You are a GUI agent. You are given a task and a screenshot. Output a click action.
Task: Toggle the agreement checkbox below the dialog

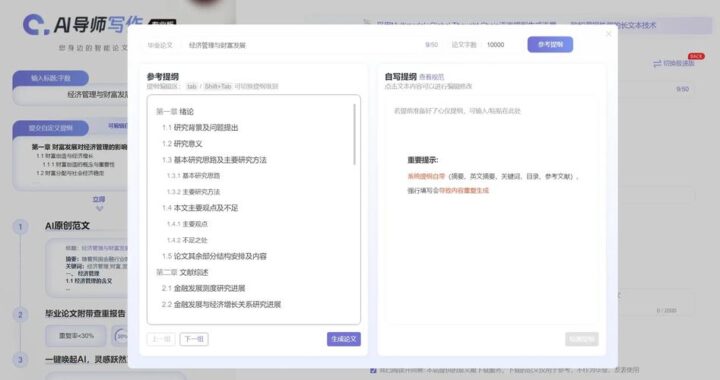(x=373, y=370)
